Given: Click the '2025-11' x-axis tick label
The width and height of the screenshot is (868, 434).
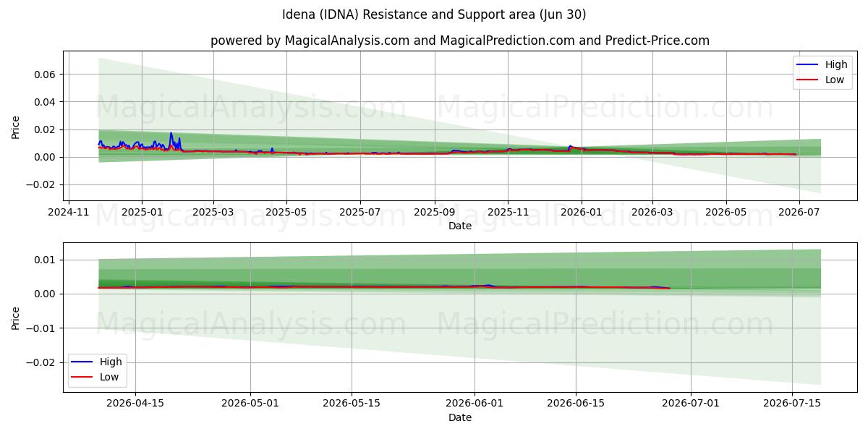Looking at the screenshot, I should 508,212.
